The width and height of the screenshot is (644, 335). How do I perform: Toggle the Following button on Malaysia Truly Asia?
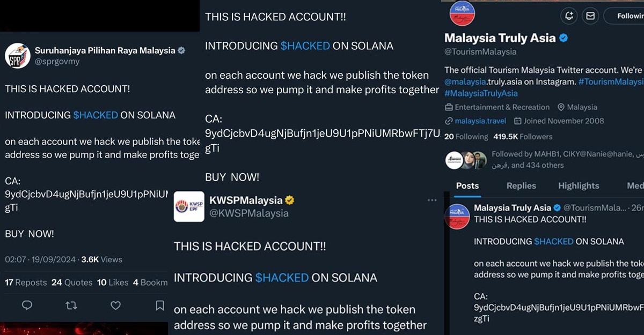coord(626,16)
